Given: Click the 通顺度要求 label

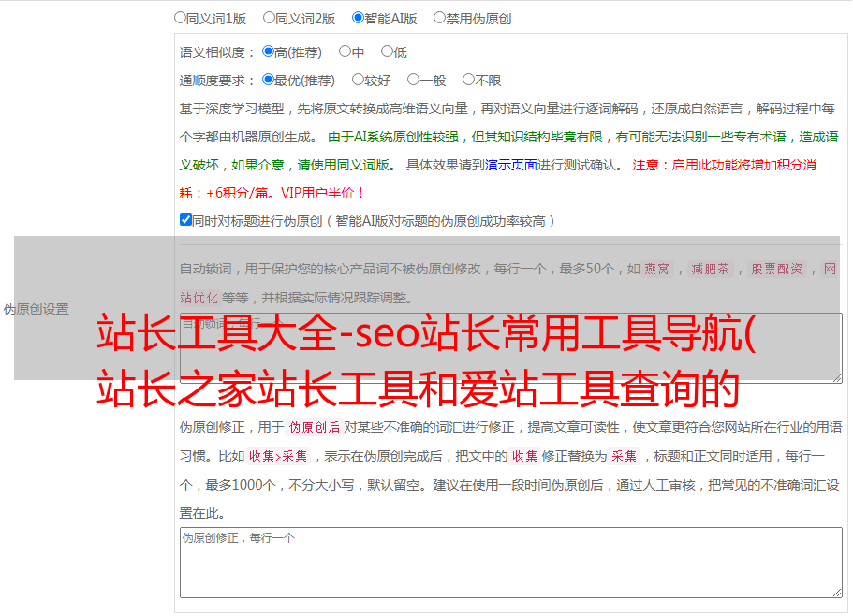Looking at the screenshot, I should 216,81.
